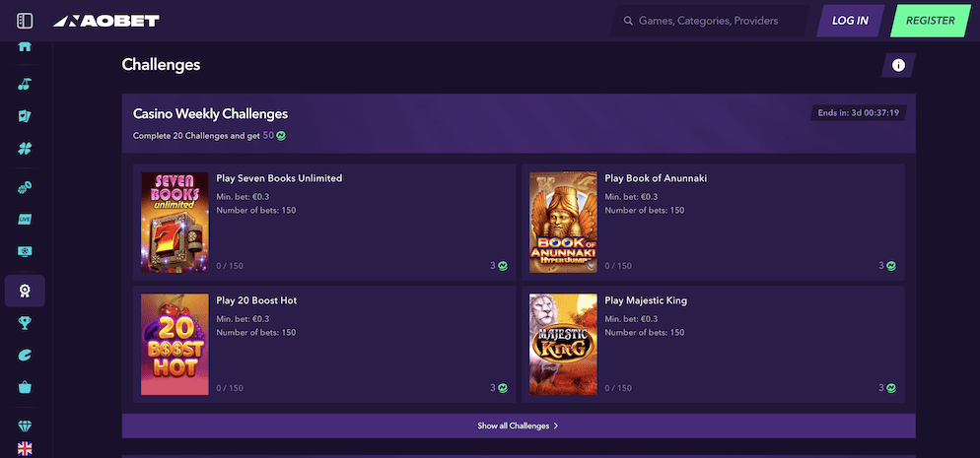
Task: Click the diamond VIP sidebar icon
Action: pos(25,425)
